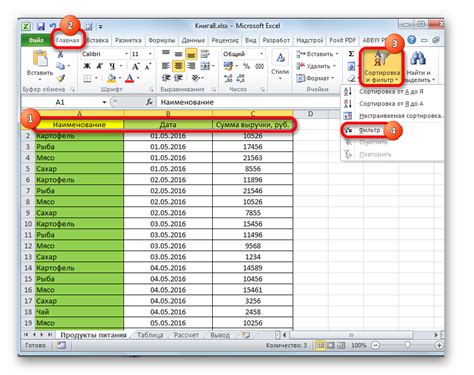Click the insert new sheet tab icon
The image size is (474, 375).
click(246, 334)
